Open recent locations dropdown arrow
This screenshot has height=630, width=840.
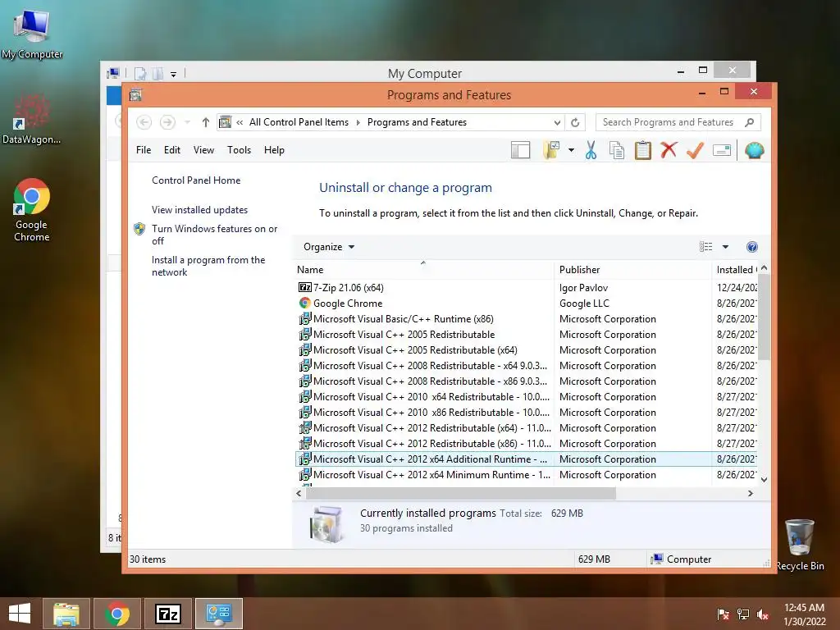(x=187, y=122)
